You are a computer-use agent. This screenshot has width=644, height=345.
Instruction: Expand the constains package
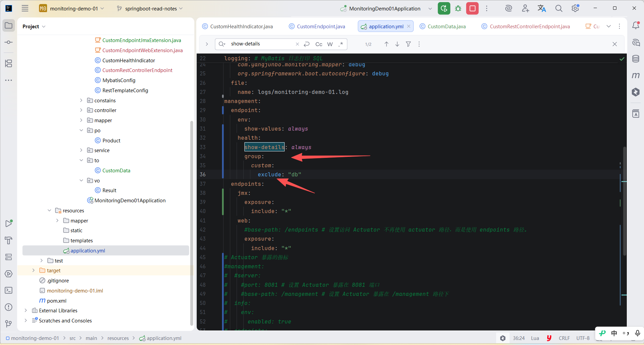[x=81, y=100]
